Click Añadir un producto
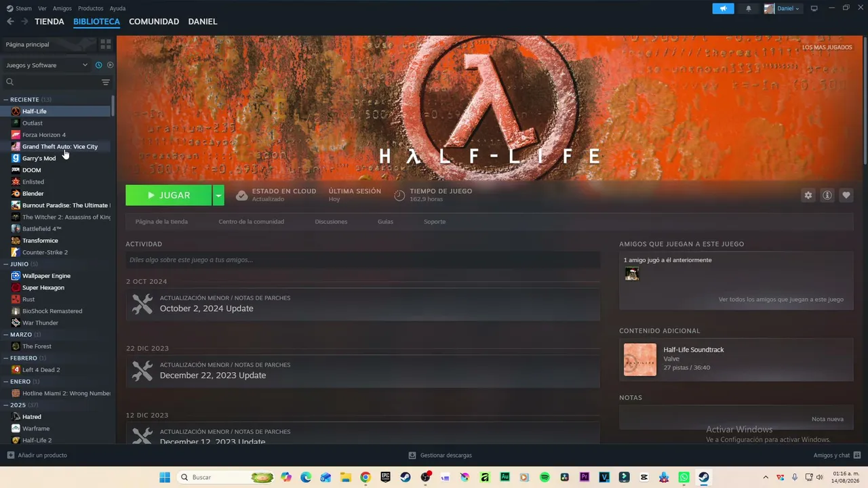Screen dimensions: 868x488 coord(37,455)
